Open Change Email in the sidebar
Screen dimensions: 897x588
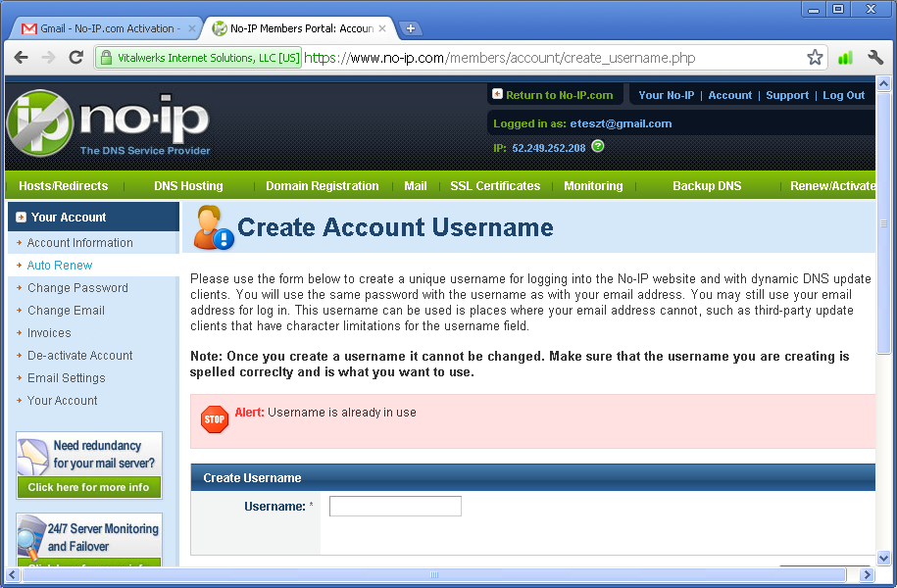point(66,310)
